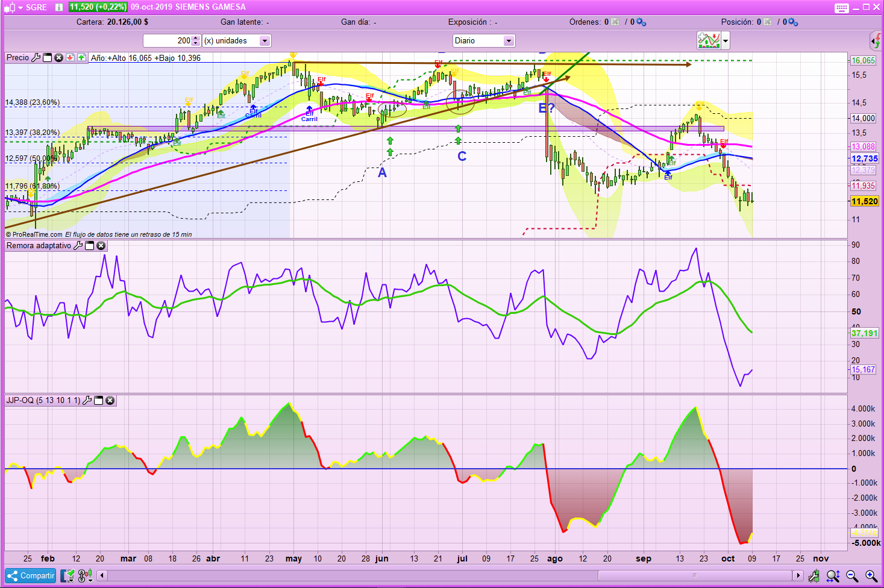
Task: Close the Remora adaptativo indicator panel
Action: pyautogui.click(x=101, y=246)
